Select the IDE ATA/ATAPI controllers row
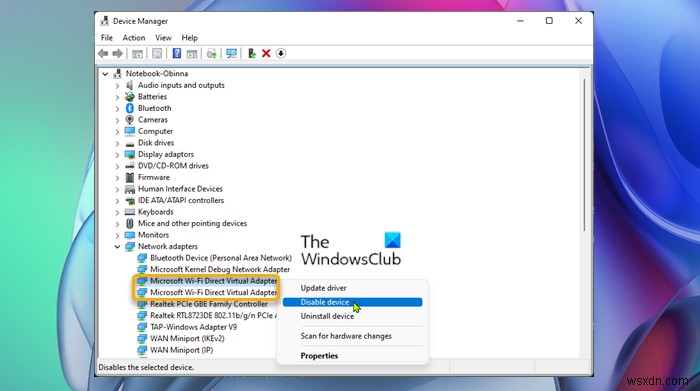Image resolution: width=700 pixels, height=391 pixels. [181, 200]
